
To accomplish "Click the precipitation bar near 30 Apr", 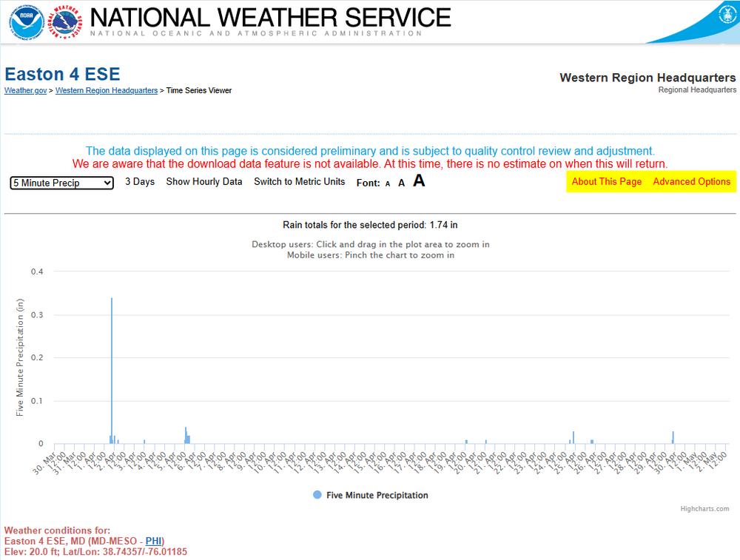I will 673,437.
